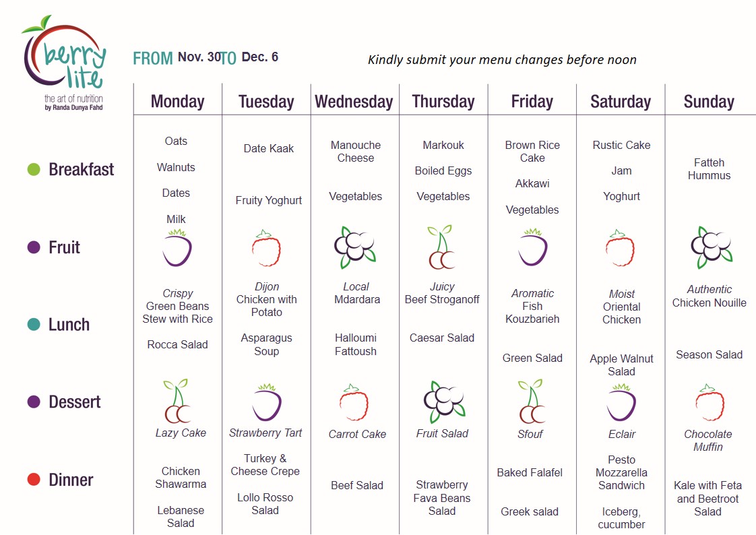Click the cherry icon above Lazy Cake

[177, 400]
